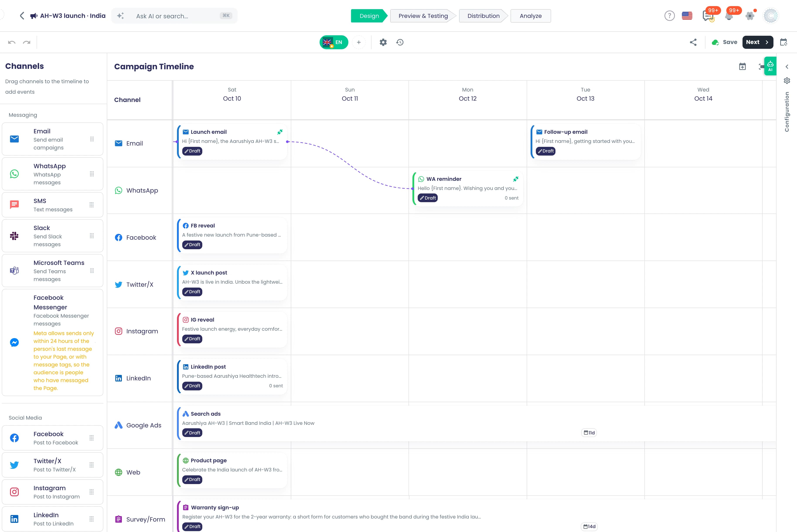The height and width of the screenshot is (532, 797).
Task: Click the 11d duration badge on Search ads
Action: tap(589, 433)
